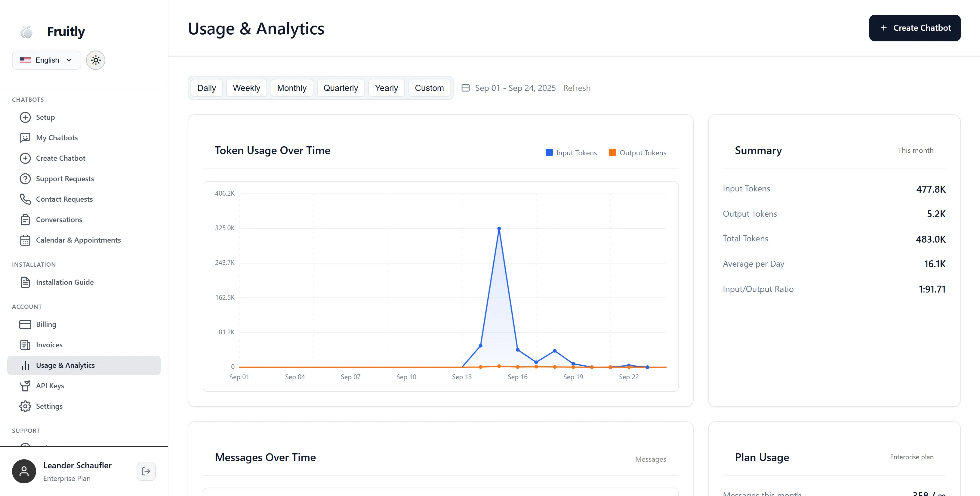Image resolution: width=980 pixels, height=496 pixels.
Task: Toggle light/dark theme with the sun icon
Action: point(95,60)
